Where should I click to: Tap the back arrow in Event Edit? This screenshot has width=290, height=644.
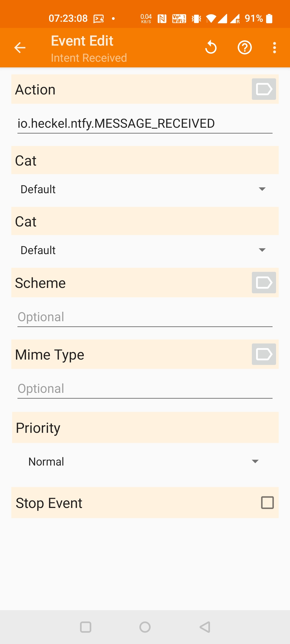point(20,48)
